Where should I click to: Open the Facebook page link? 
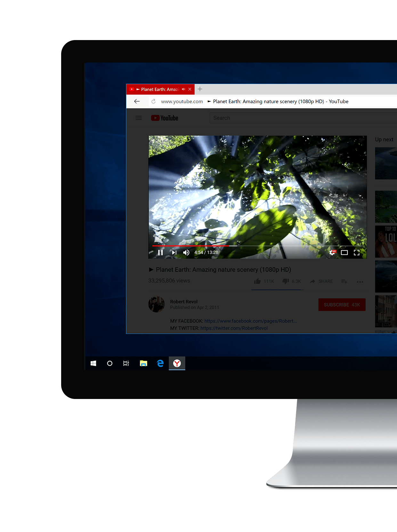(251, 321)
